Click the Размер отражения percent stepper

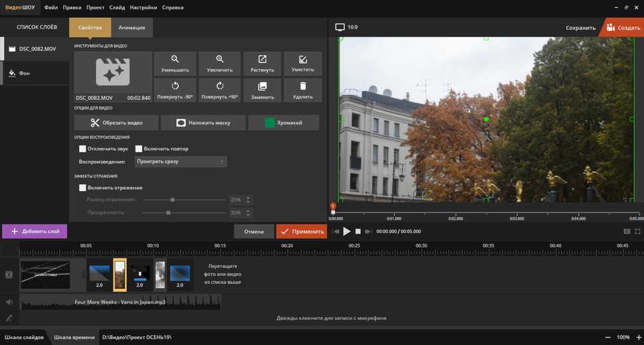click(x=248, y=200)
